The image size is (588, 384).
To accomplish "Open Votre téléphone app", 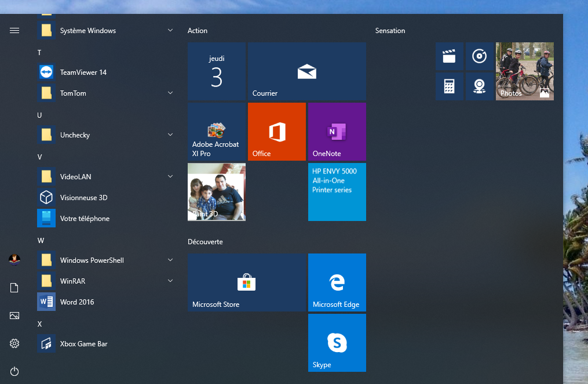I will coord(107,219).
